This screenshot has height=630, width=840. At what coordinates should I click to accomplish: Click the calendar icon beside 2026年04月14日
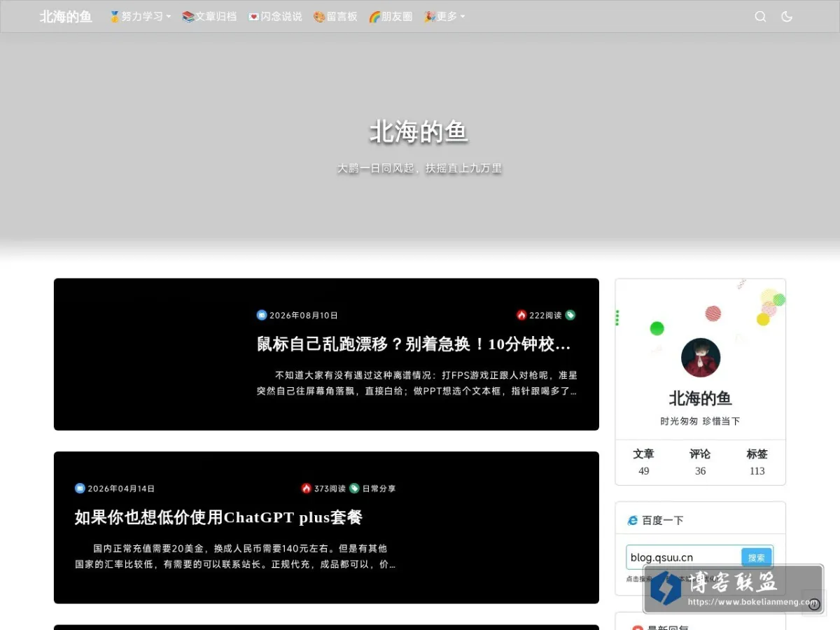click(80, 489)
